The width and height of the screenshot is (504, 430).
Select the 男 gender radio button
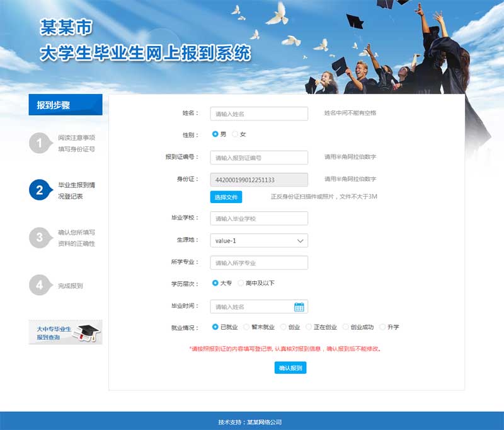[215, 134]
